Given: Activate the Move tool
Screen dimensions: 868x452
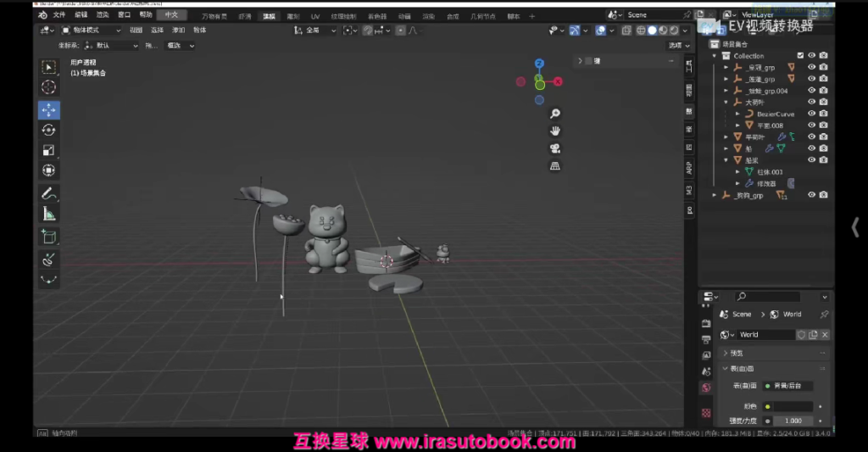Looking at the screenshot, I should (48, 109).
